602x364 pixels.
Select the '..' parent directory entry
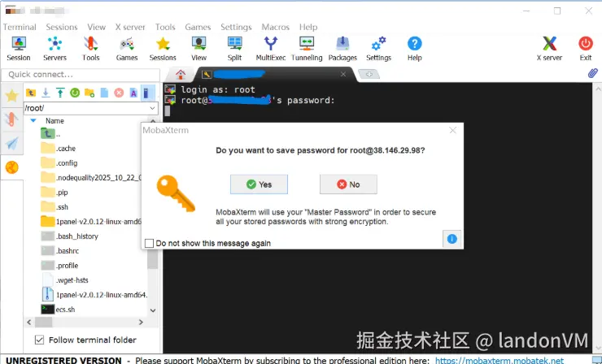(50, 134)
